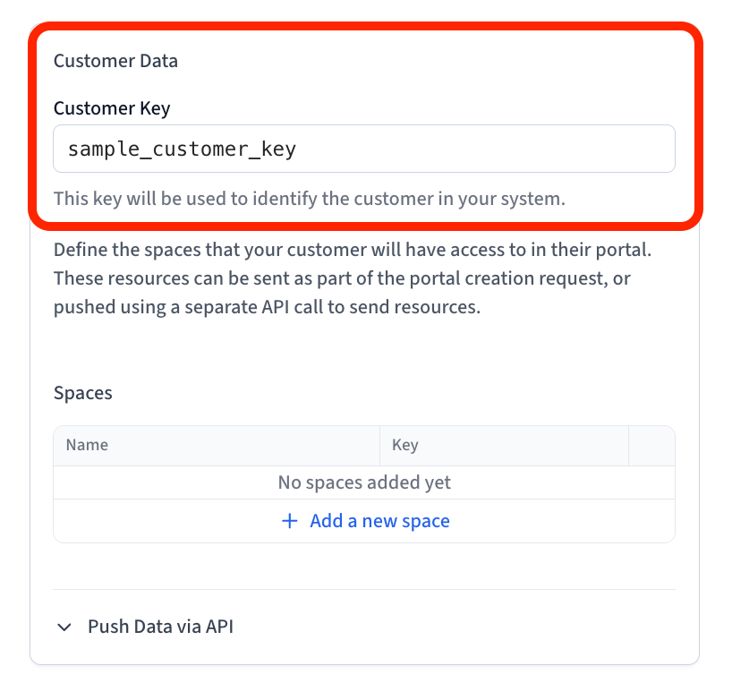This screenshot has height=700, width=732.
Task: Click the helper text below the Customer Key field
Action: pos(309,198)
